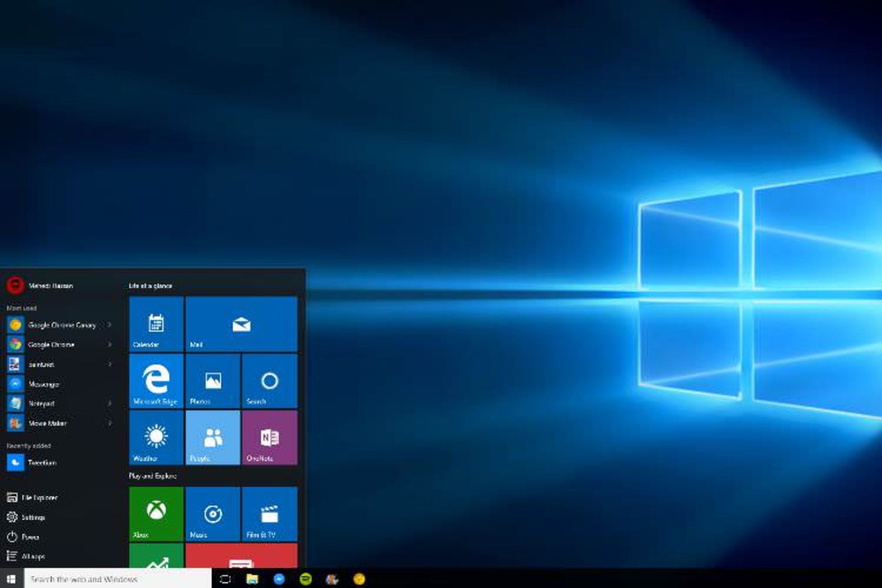Expand the Notepad jump list arrow
882x588 pixels.
tap(109, 403)
